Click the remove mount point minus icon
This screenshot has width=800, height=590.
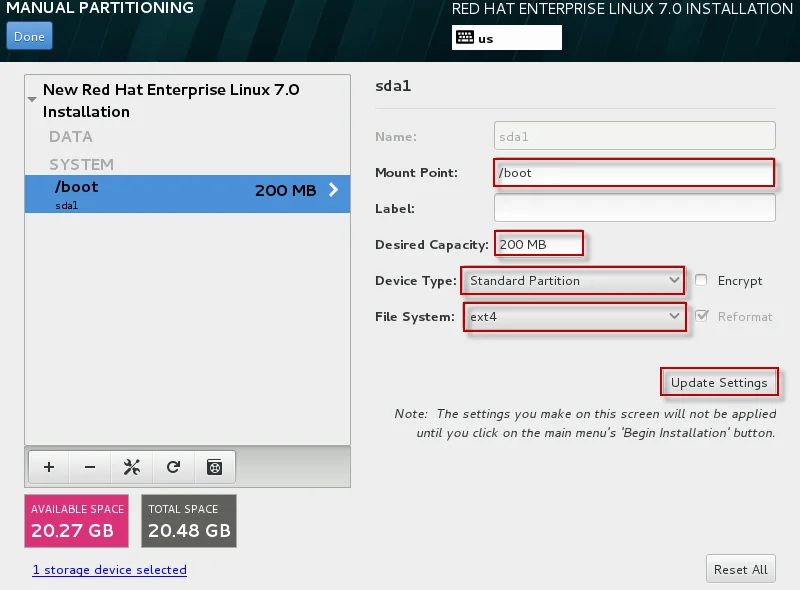(x=90, y=467)
